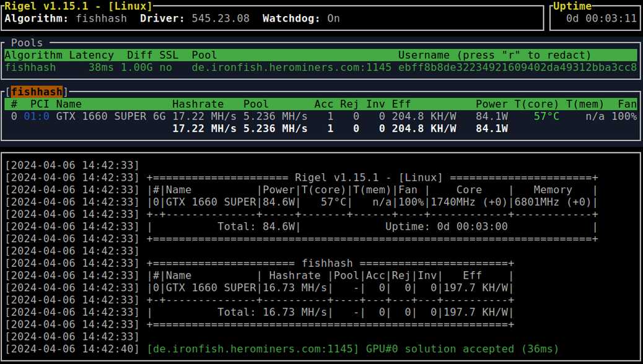The height and width of the screenshot is (364, 643).
Task: Click the GPU#0 solution accepted (36ms) message
Action: [x=462, y=349]
